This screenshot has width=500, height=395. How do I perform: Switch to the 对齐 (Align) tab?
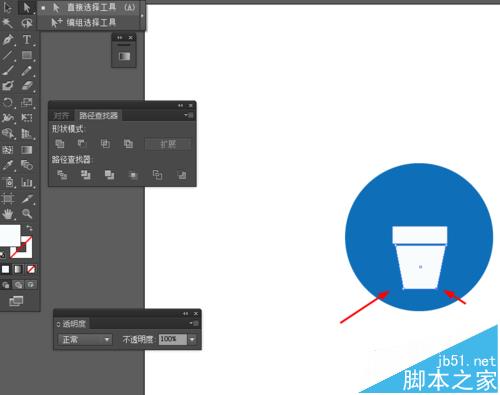coord(62,116)
